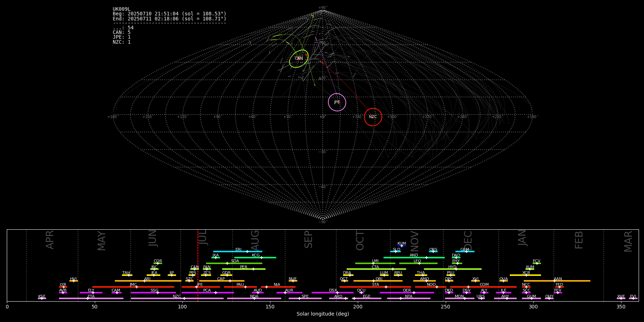Click the DEC month label
The height and width of the screenshot is (322, 644).
click(468, 240)
